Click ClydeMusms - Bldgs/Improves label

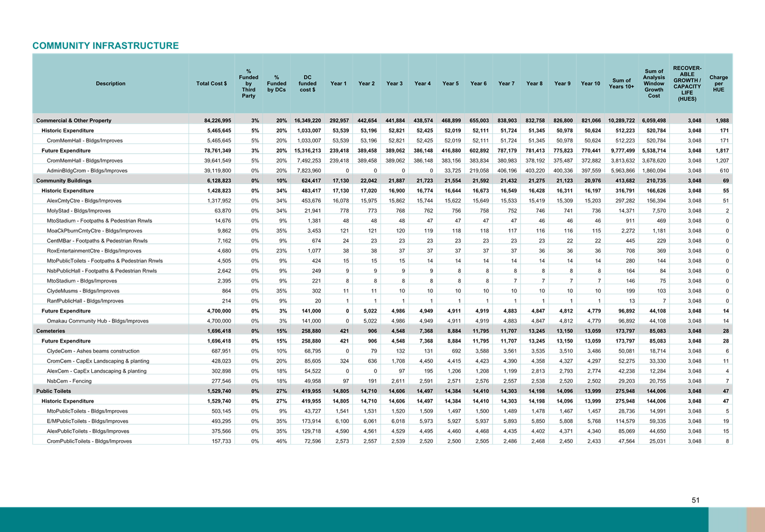[83, 291]
